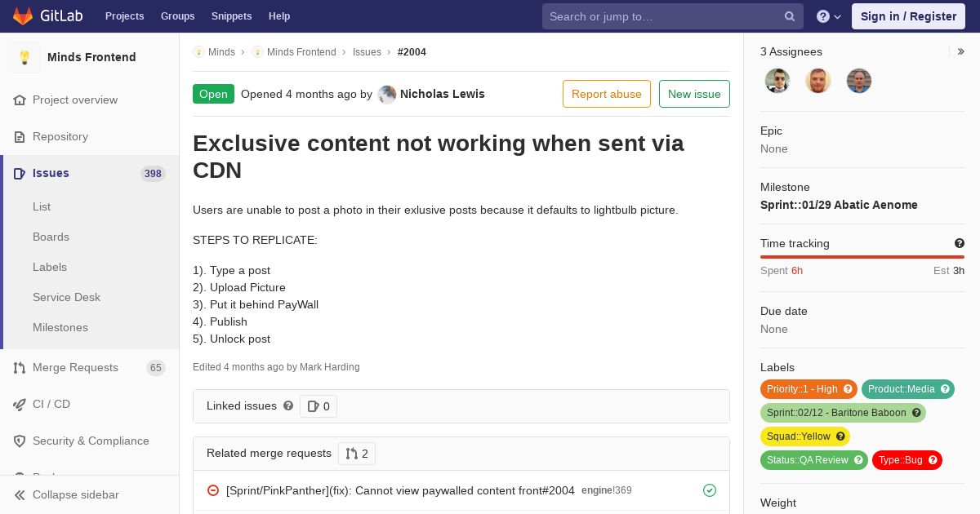
Task: Click the New issue button
Action: click(x=694, y=94)
